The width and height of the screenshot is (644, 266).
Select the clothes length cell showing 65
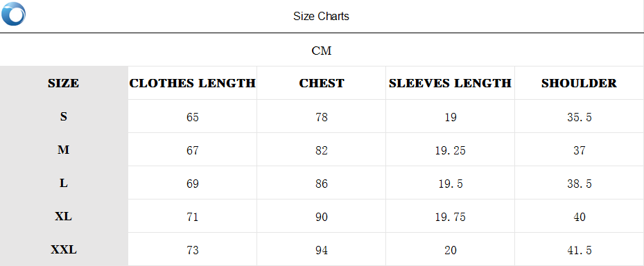click(193, 117)
